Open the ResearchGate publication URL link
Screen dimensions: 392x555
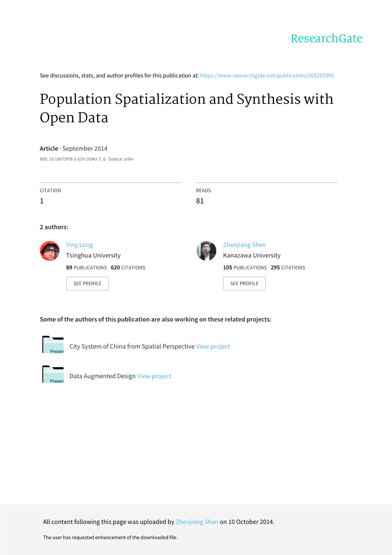(267, 75)
